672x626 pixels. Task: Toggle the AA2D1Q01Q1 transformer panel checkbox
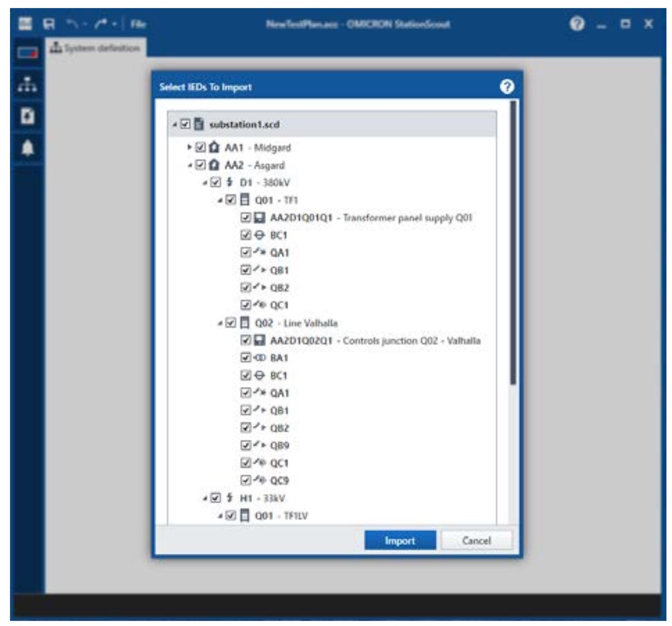click(x=245, y=217)
